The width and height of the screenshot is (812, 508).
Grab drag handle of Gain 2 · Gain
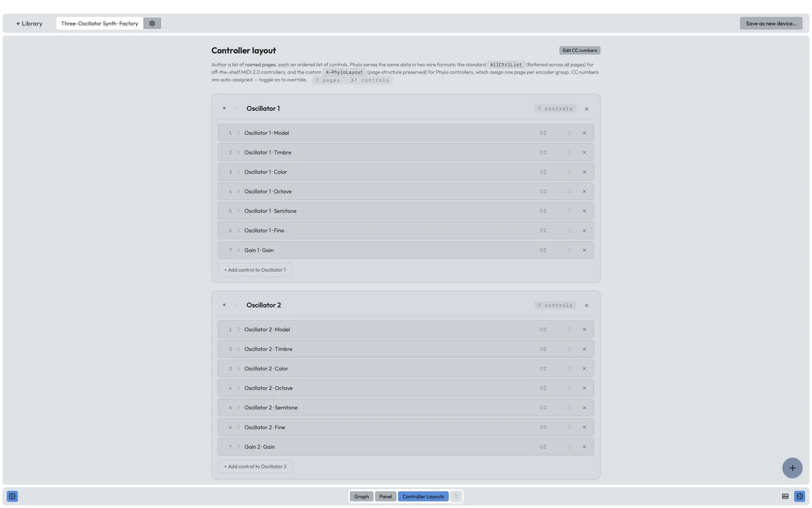click(239, 447)
